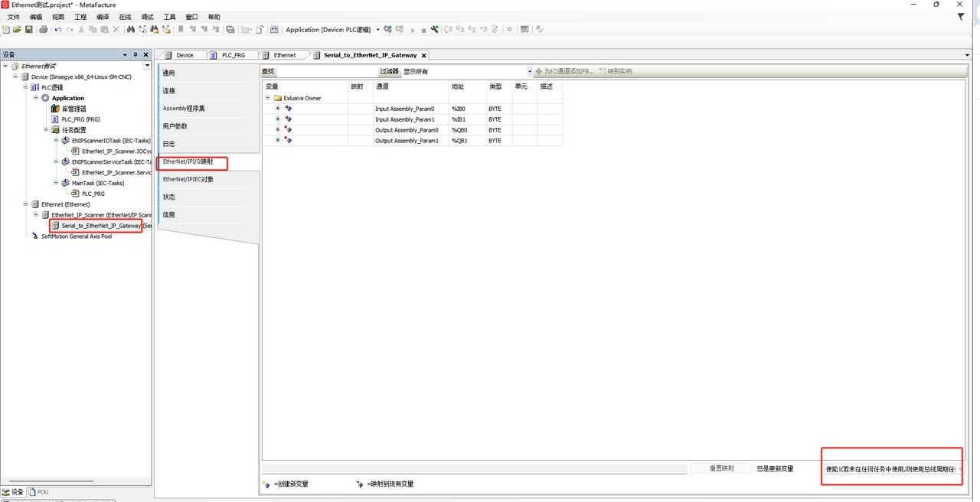Expand the Input Assembly_Param0 variable row

point(278,109)
